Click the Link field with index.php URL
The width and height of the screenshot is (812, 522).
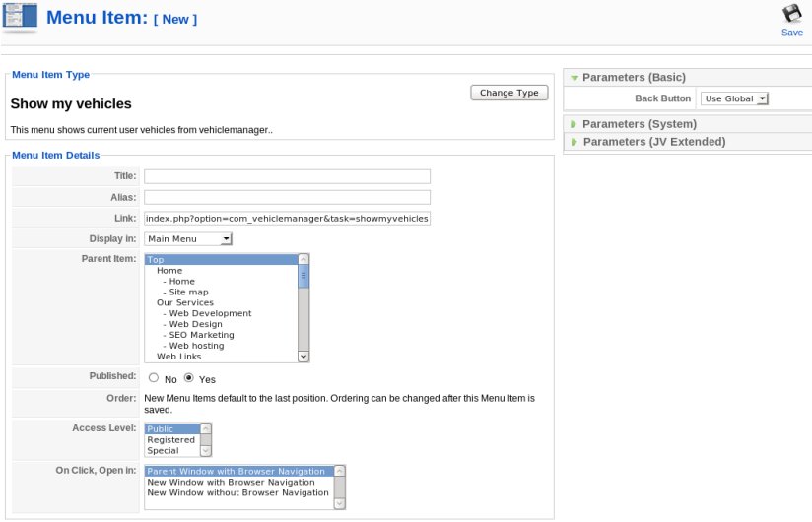click(287, 219)
